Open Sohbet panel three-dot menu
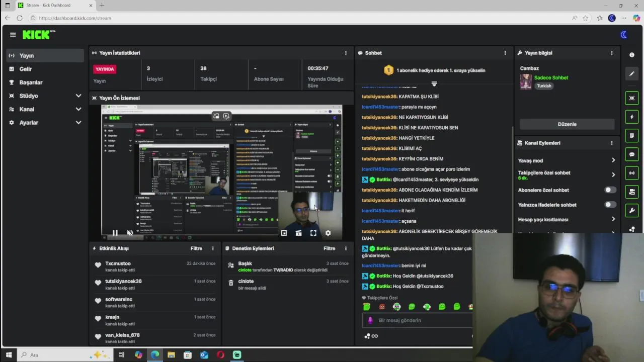This screenshot has width=644, height=362. (x=505, y=53)
